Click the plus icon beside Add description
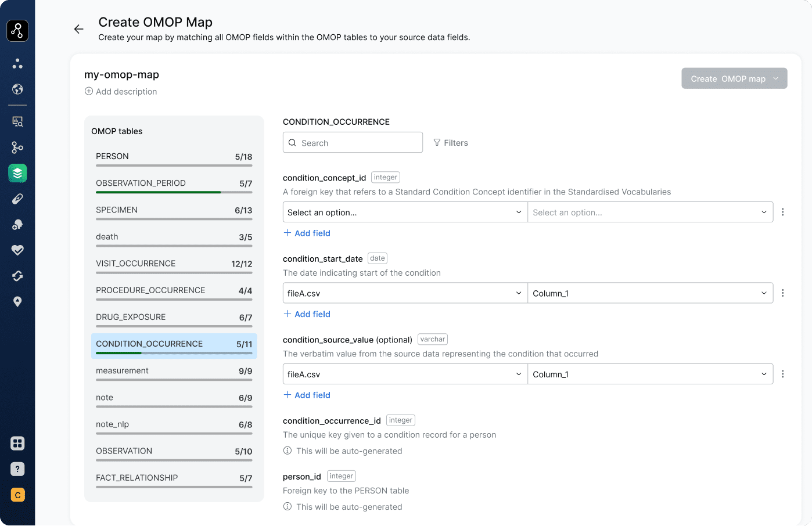This screenshot has width=812, height=526. tap(89, 91)
